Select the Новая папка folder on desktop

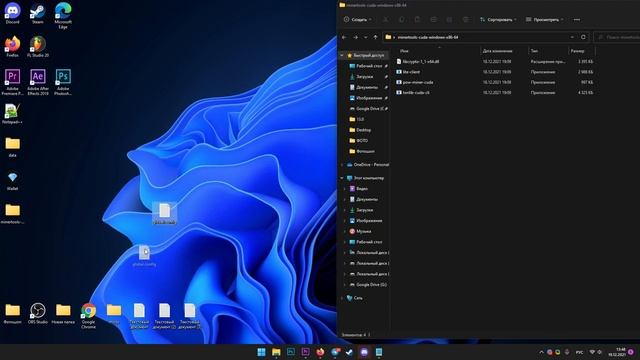click(63, 313)
